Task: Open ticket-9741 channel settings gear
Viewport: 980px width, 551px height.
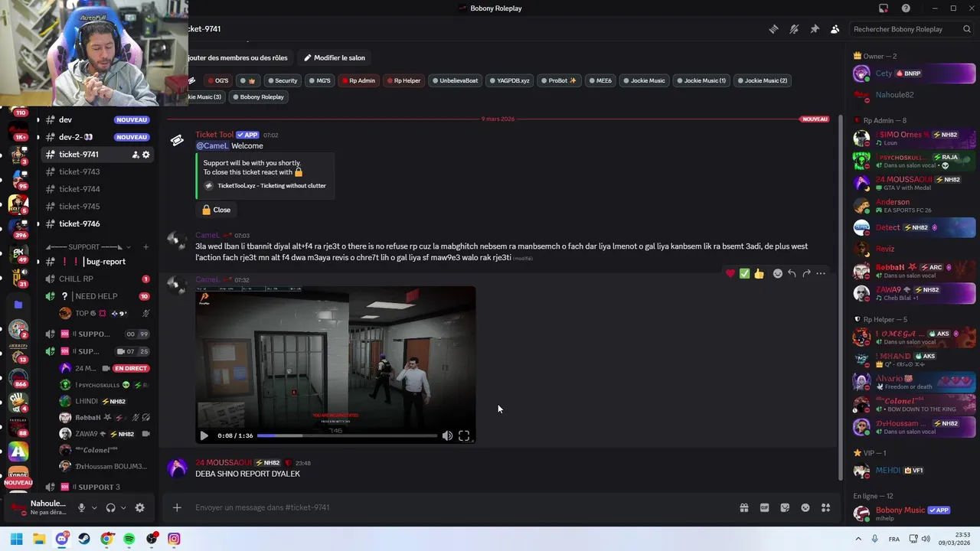Action: (145, 155)
